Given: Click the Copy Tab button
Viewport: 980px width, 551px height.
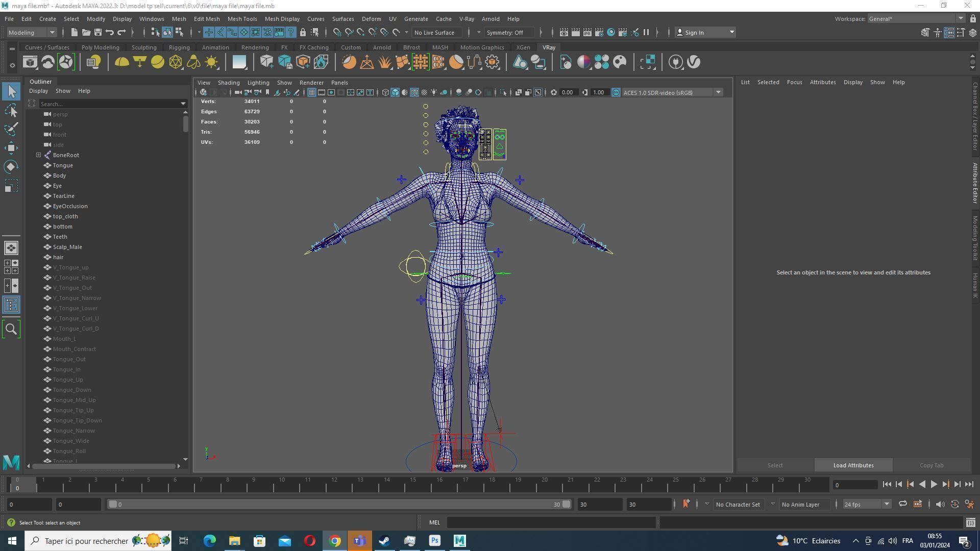Looking at the screenshot, I should [931, 465].
